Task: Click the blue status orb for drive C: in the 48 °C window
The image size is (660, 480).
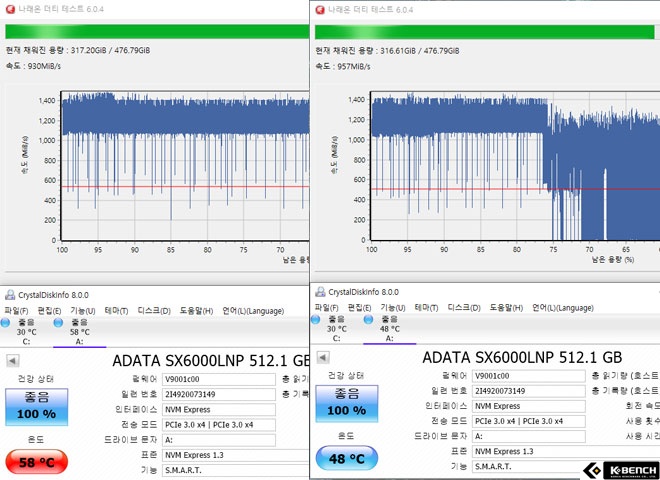Action: (x=315, y=320)
